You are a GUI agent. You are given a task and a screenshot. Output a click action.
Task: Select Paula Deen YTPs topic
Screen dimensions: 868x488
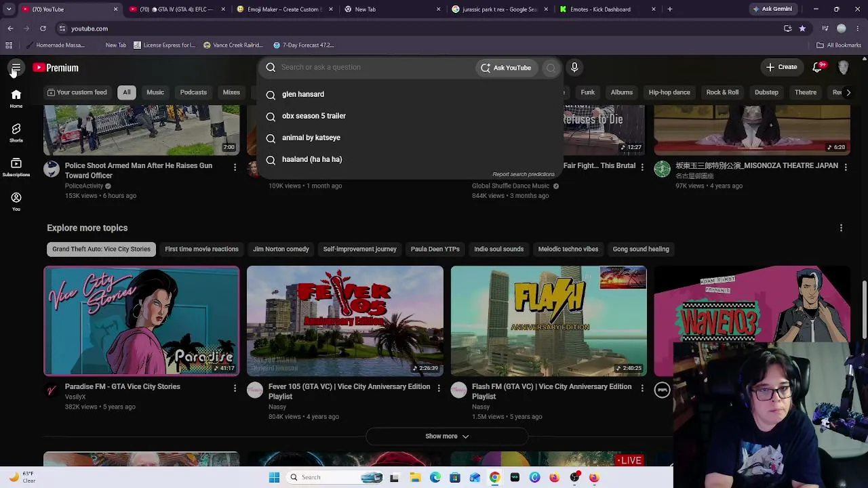click(435, 249)
